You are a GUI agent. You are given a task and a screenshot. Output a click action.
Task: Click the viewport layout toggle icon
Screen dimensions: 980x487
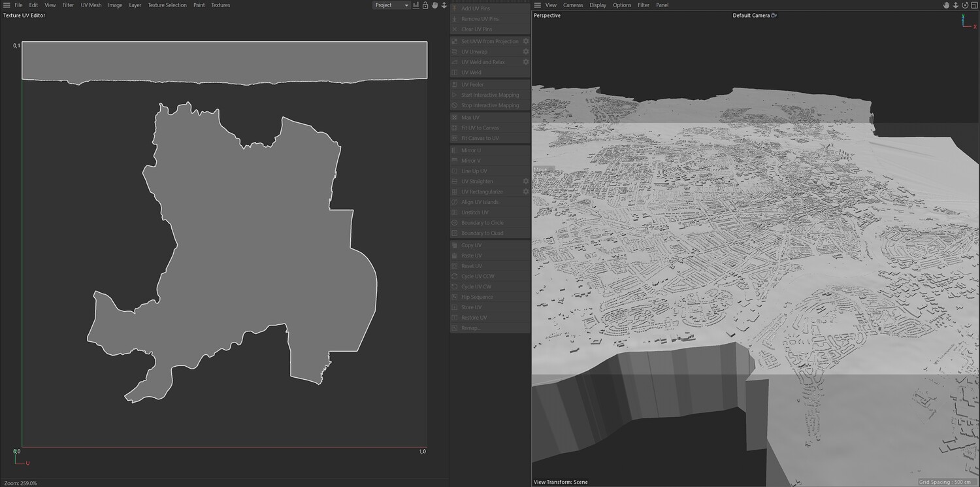pos(974,5)
